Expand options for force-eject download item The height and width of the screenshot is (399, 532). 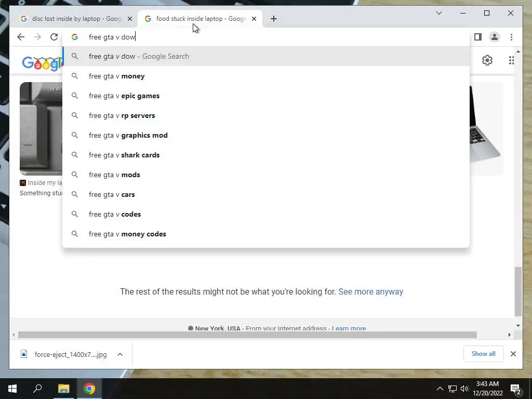click(120, 354)
